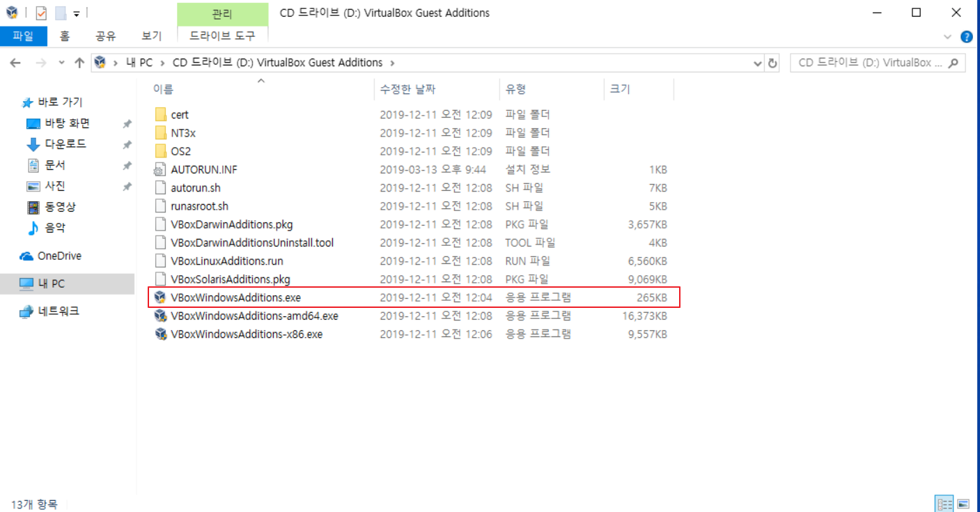980x512 pixels.
Task: Click the NT3x folder icon
Action: [160, 132]
